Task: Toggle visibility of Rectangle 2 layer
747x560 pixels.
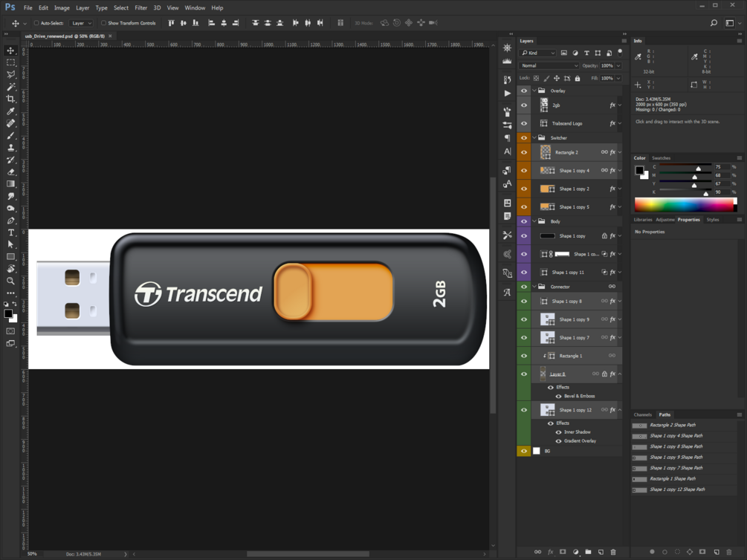Action: (x=524, y=152)
